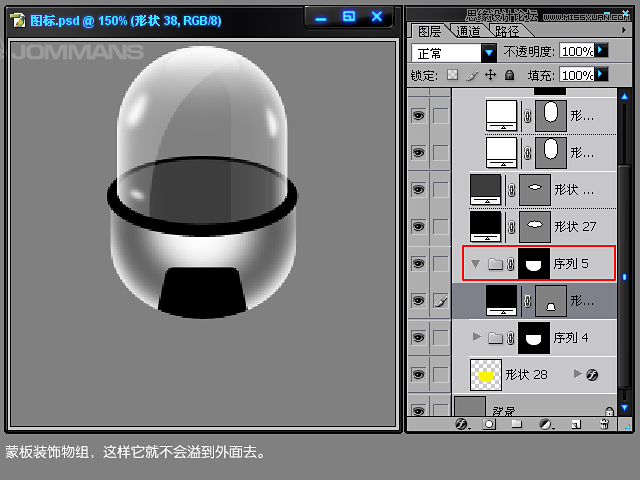Toggle eye icon of 背景 layer

tap(418, 410)
